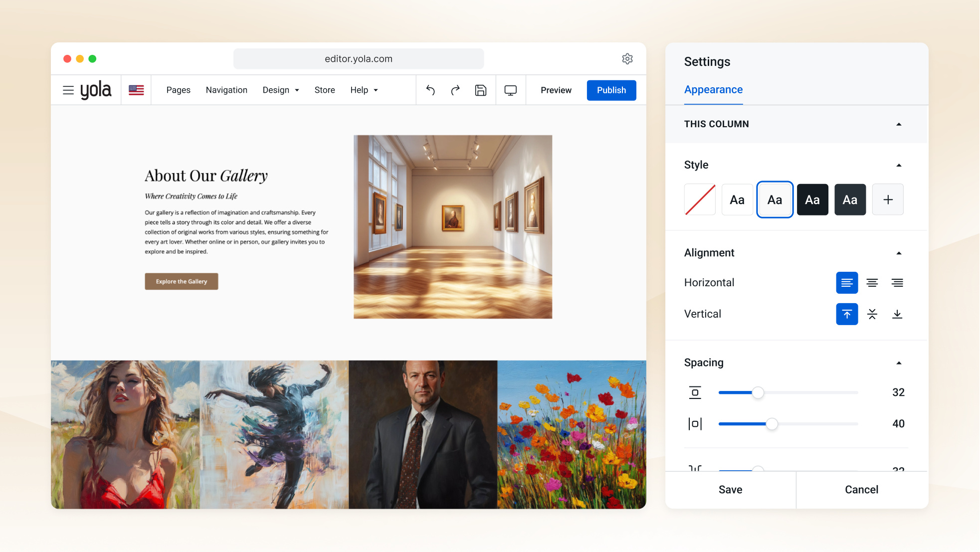Select the gallery room interior image
Screen dimensions: 980x552
[453, 227]
